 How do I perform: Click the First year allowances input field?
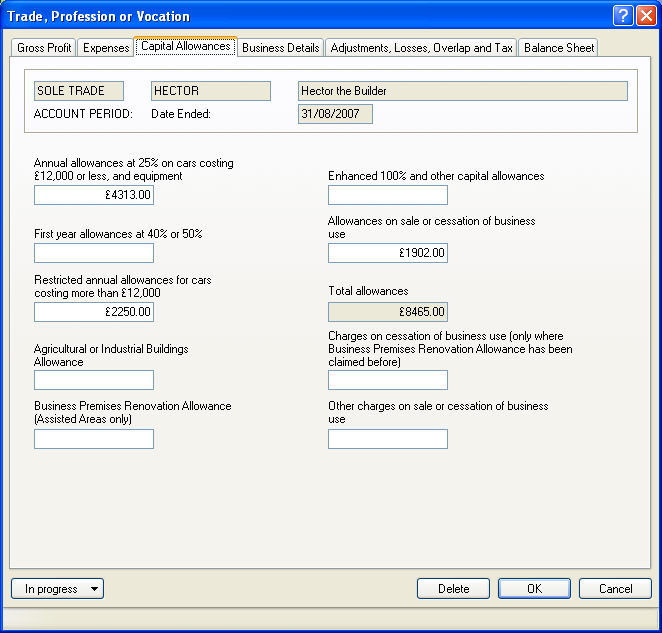click(94, 253)
